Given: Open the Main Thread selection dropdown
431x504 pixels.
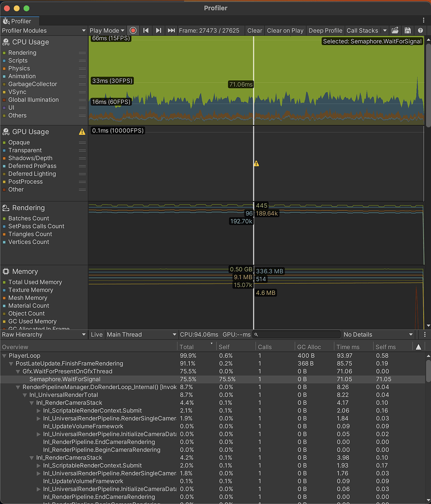Looking at the screenshot, I should [141, 335].
